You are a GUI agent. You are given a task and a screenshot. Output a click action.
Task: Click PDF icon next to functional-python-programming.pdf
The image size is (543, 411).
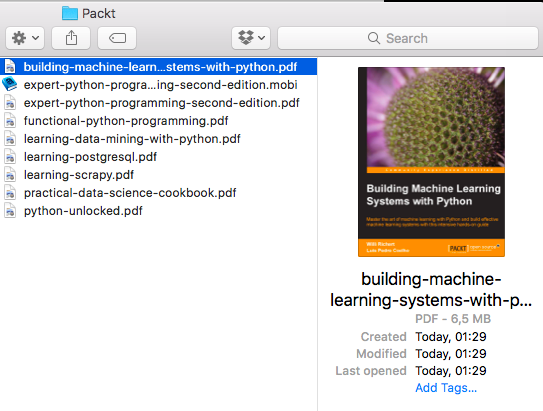10,121
